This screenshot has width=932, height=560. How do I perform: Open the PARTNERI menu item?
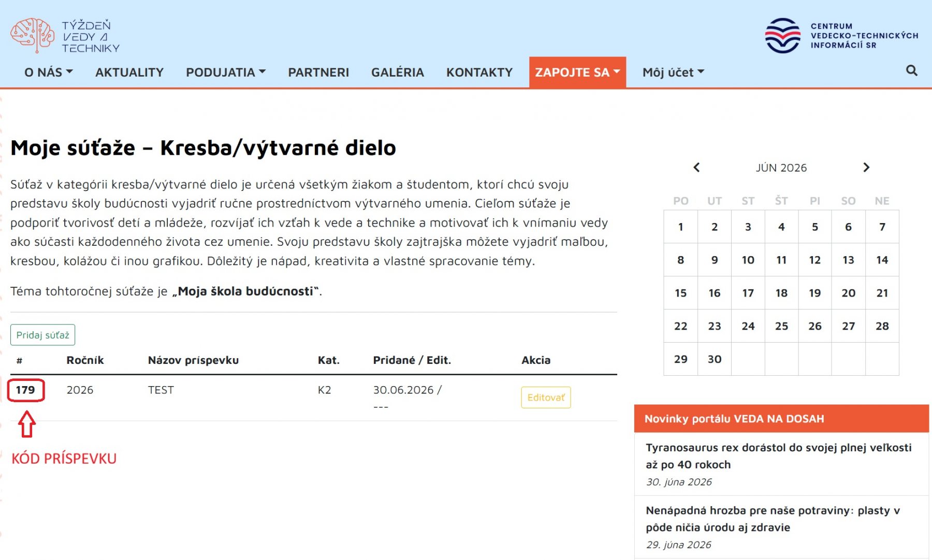pos(318,72)
